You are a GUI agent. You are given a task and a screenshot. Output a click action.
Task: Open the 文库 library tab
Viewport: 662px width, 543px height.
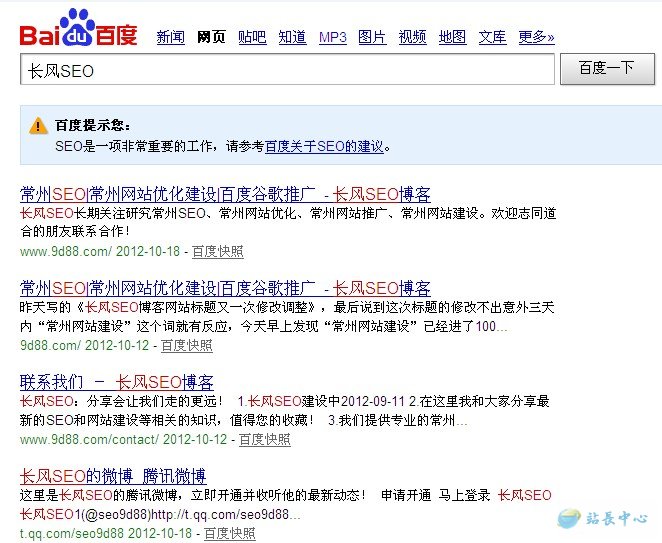tap(492, 37)
